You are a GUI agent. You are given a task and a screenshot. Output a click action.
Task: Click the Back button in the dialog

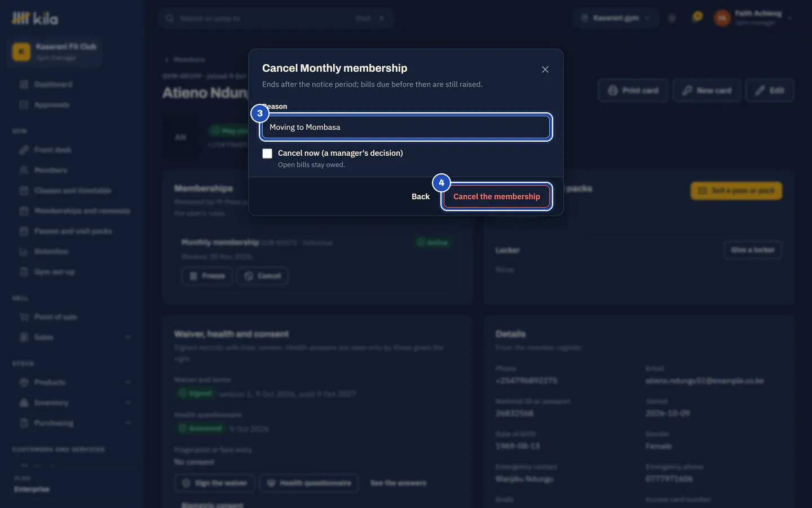(420, 196)
